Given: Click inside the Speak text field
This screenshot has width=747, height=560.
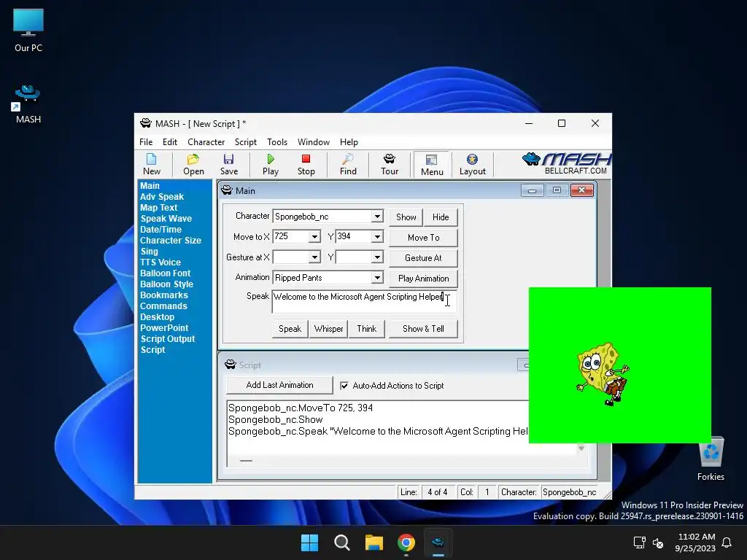Looking at the screenshot, I should point(364,301).
